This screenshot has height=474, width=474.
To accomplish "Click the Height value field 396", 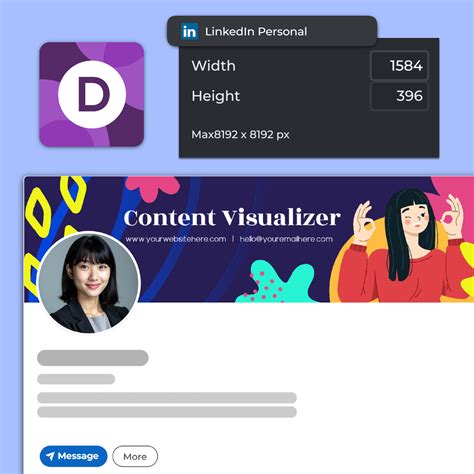I will click(399, 96).
